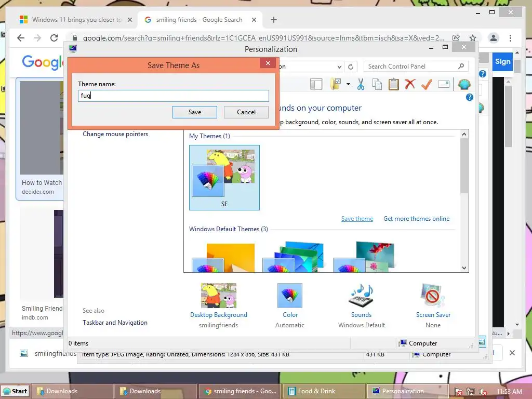Toggle the preview pane layout icon
This screenshot has height=399, width=532.
[x=316, y=84]
